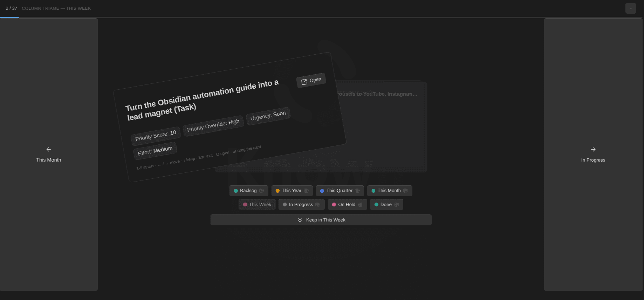The image size is (644, 300).
Task: Click the 'Priority Override: High' tag
Action: 213,125
